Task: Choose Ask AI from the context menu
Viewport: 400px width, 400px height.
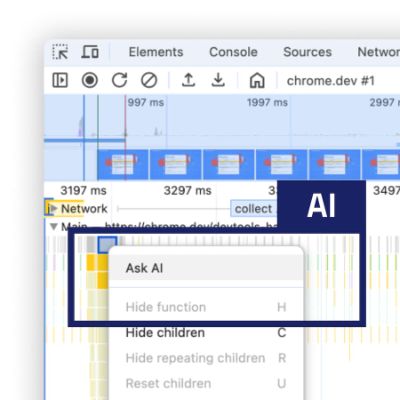Action: [x=206, y=268]
